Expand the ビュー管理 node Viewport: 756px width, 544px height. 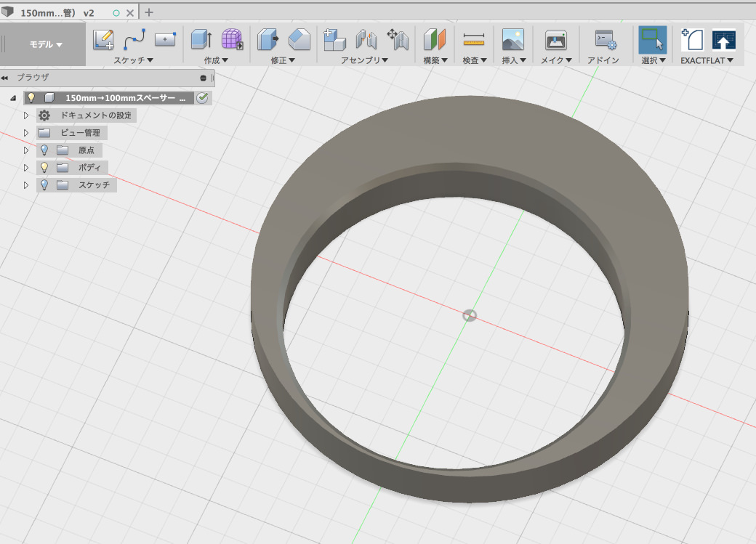click(x=26, y=133)
